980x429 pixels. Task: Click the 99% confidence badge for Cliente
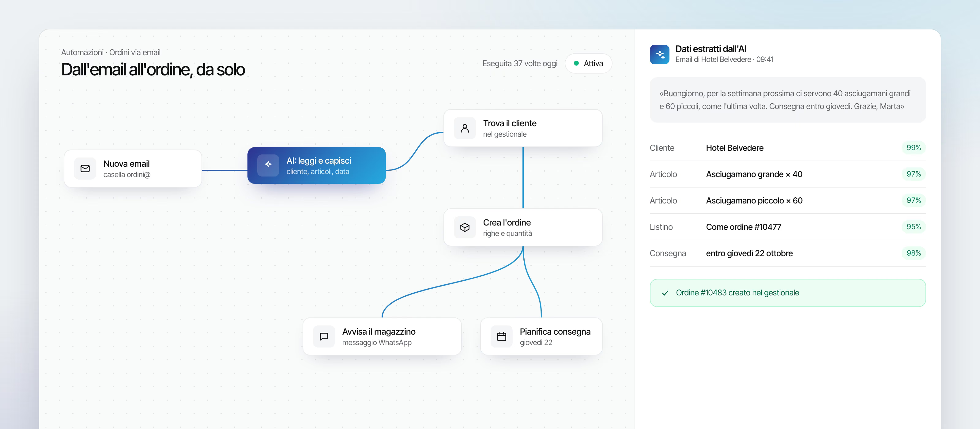914,148
